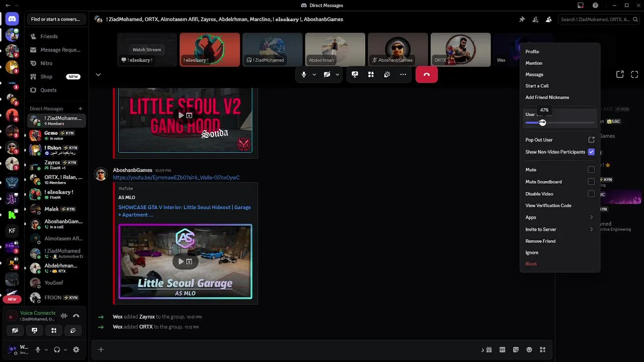644x362 pixels.
Task: Start an activity from call controls bar
Action: tap(371, 74)
